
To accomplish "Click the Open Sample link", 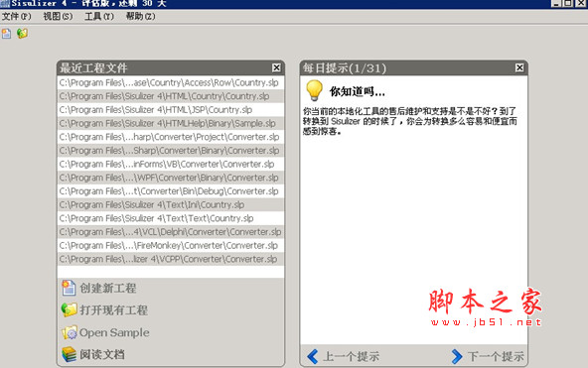I will coord(114,332).
